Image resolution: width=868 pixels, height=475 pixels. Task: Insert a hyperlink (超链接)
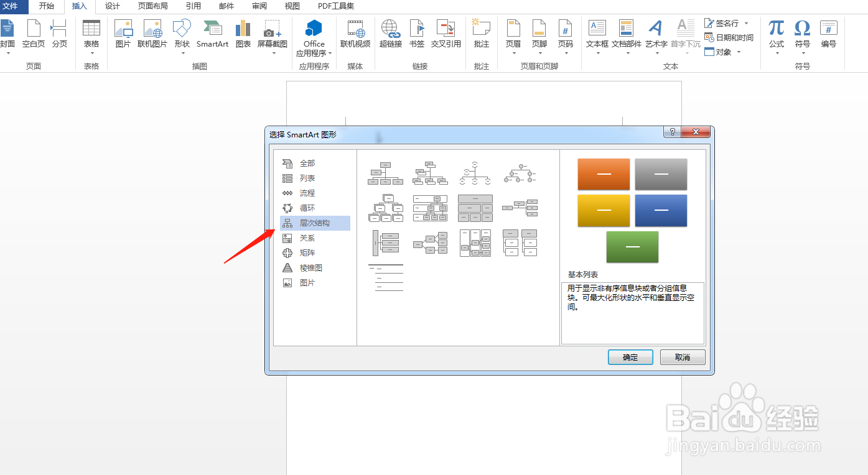391,35
